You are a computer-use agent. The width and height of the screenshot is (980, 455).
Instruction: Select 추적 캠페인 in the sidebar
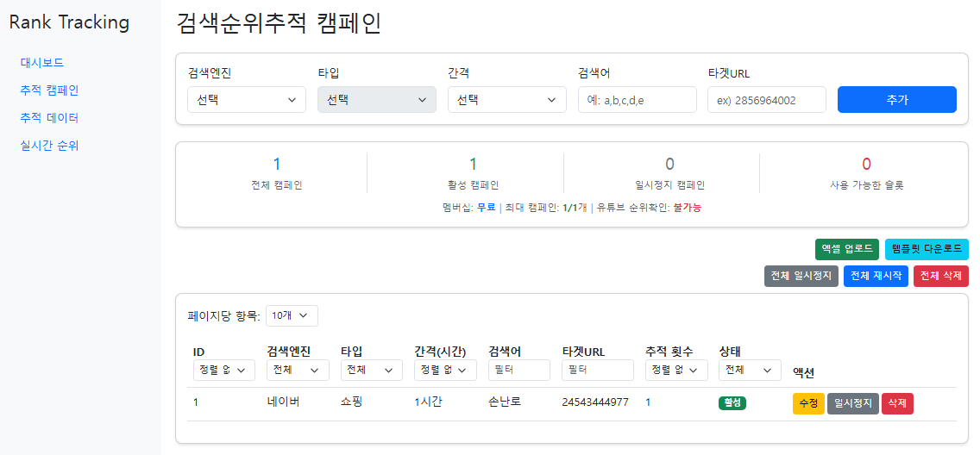click(x=49, y=90)
